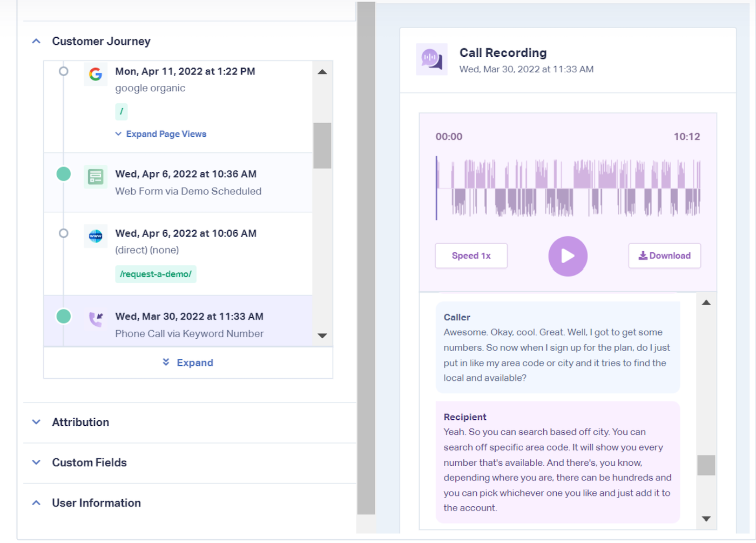
Task: Click the incoming phone call icon on Mar 30 entry
Action: [x=96, y=319]
